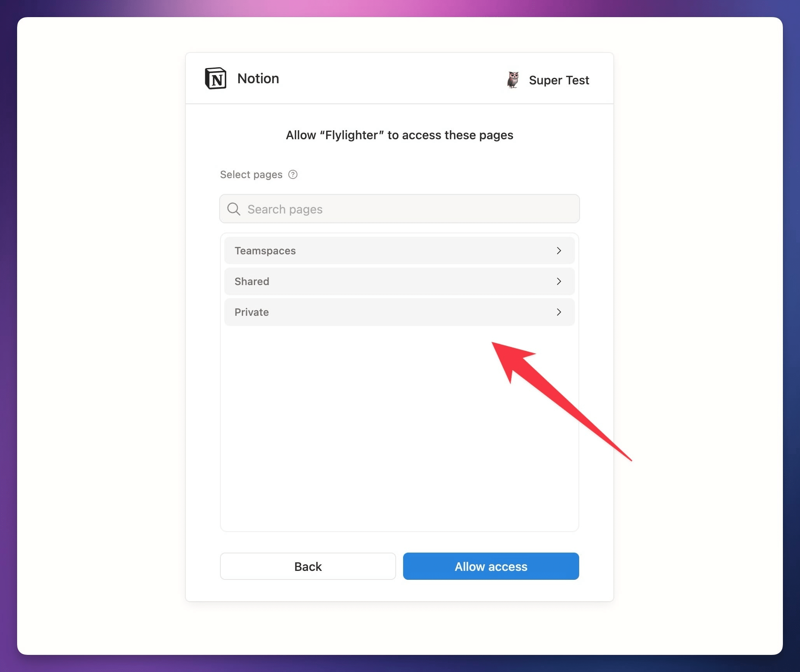Expand the Private section

pyautogui.click(x=399, y=312)
